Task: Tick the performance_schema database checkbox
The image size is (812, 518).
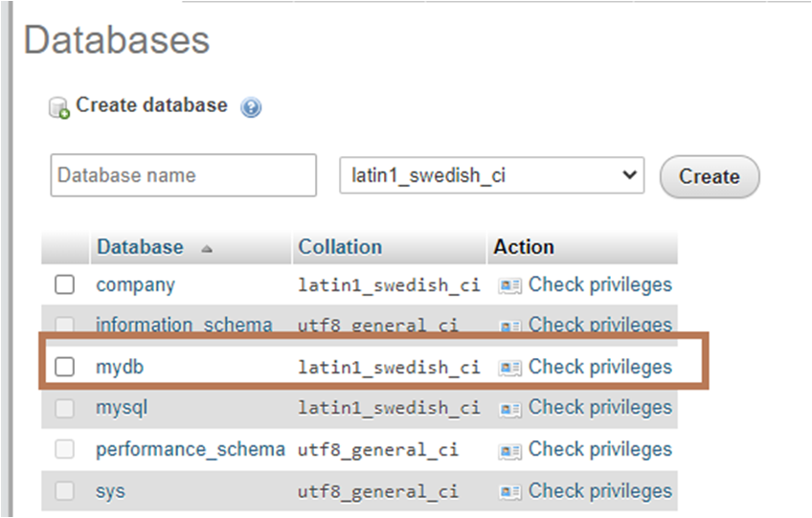Action: point(65,449)
